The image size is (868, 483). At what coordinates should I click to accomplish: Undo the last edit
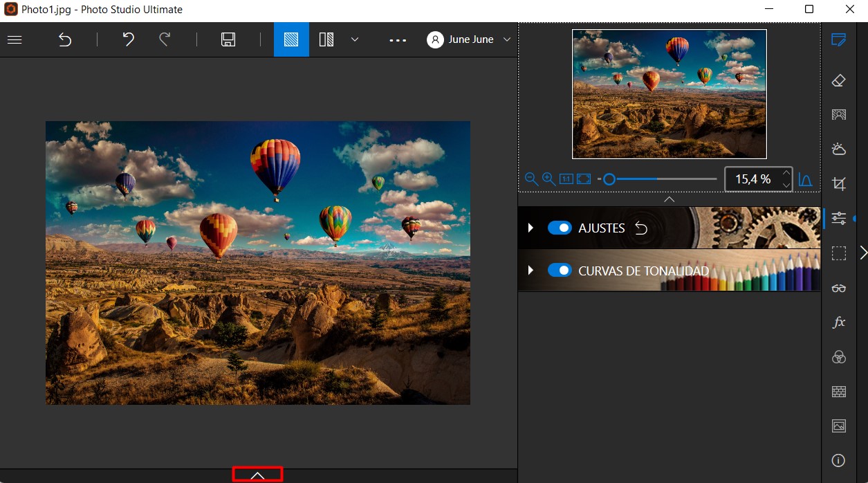(x=128, y=39)
